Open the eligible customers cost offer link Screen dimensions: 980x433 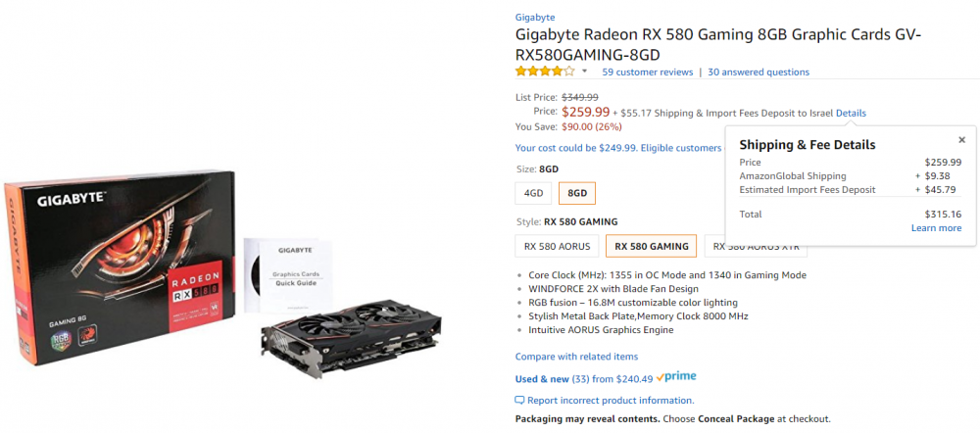click(618, 148)
